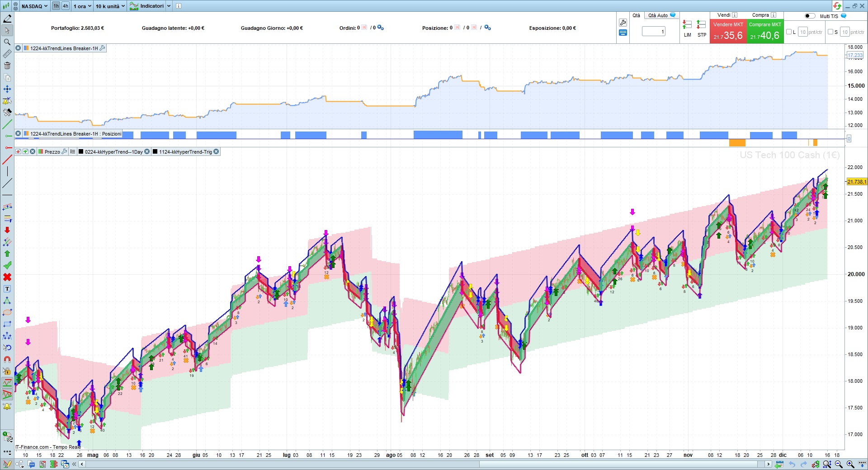Choose the red down arrow marker tool
This screenshot has width=868, height=470.
pyautogui.click(x=7, y=230)
